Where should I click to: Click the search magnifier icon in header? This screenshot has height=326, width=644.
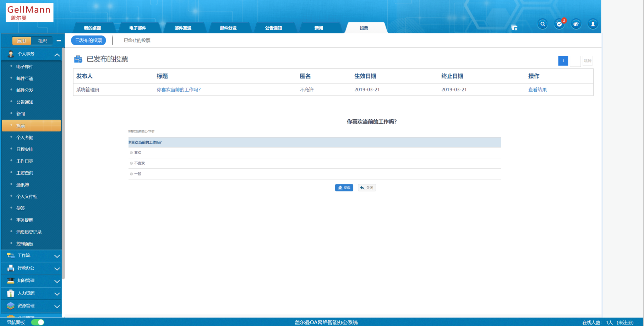click(542, 24)
